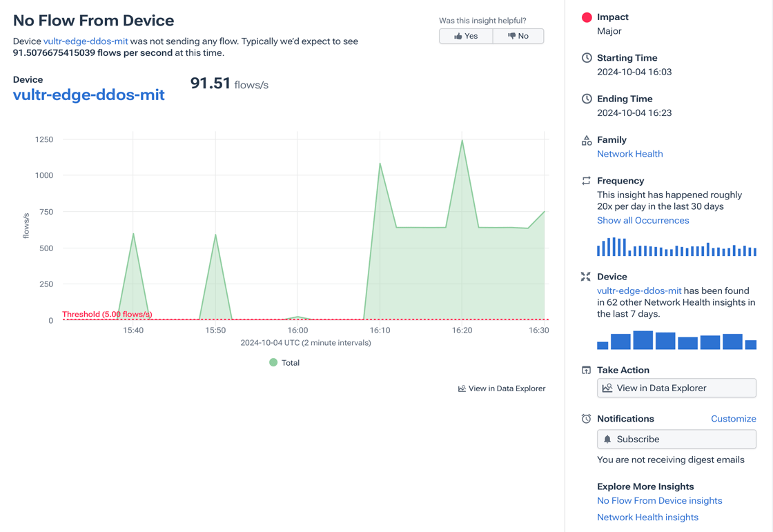
Task: Show all Occurrences of this insight
Action: 643,221
